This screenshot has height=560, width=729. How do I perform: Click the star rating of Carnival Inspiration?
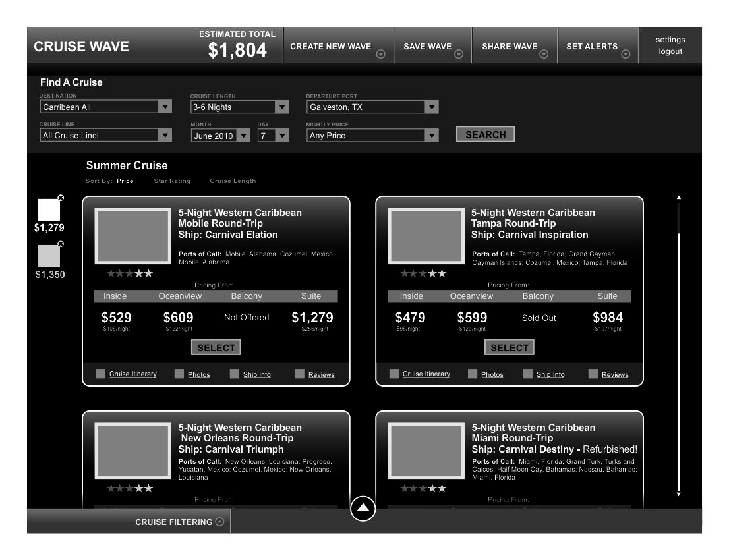coord(423,273)
